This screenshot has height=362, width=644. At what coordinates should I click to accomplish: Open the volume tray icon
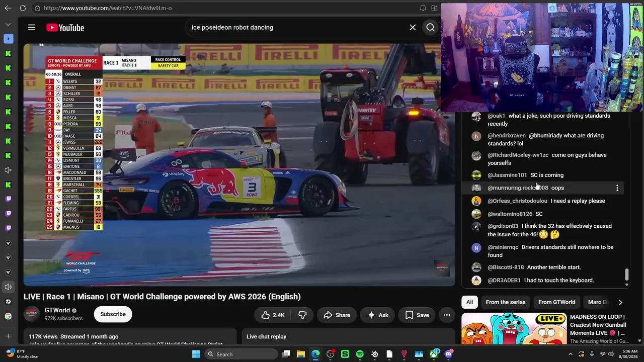point(611,354)
